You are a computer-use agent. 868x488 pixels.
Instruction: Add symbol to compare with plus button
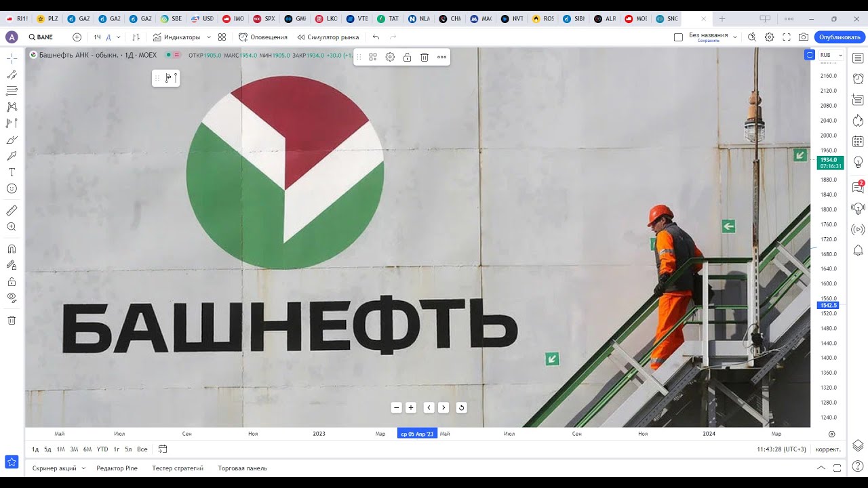pos(77,37)
